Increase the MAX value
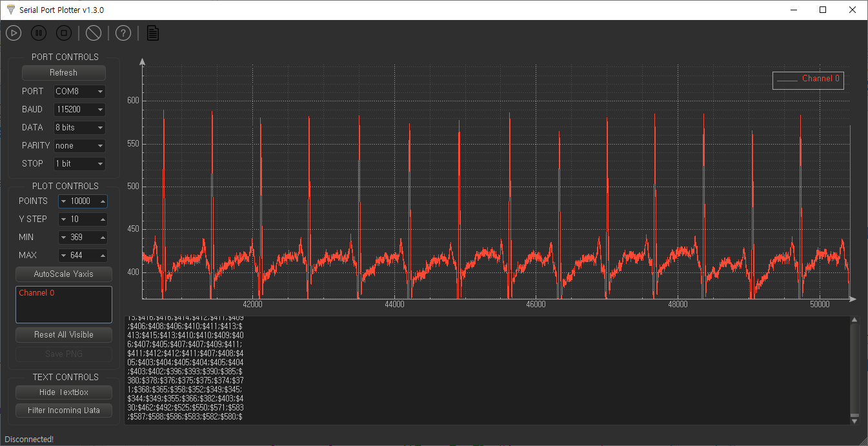The image size is (868, 446). point(103,256)
